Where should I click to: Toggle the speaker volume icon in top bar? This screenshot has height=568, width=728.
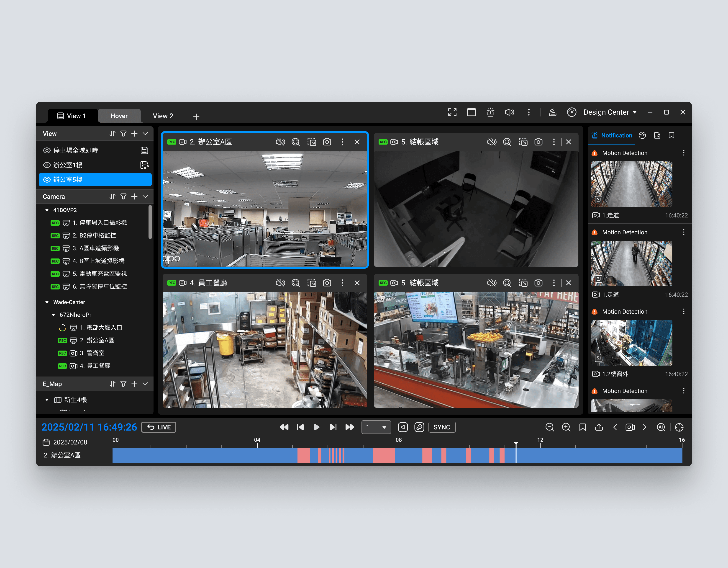(509, 112)
